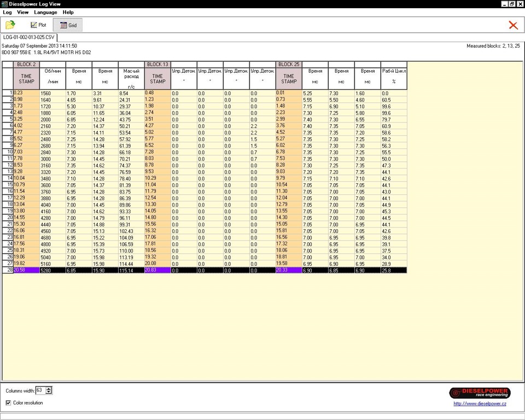The image size is (525, 420).
Task: Toggle the Color resolution checkbox
Action: click(x=8, y=403)
